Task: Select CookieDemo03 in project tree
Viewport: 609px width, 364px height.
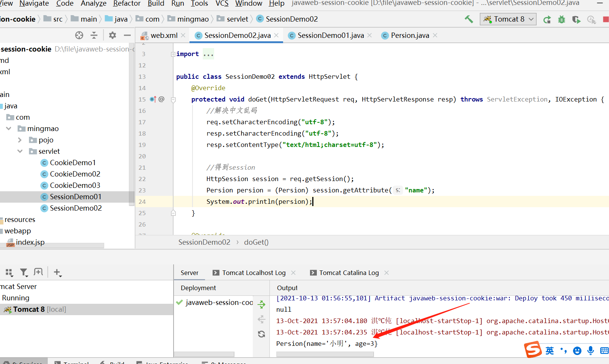Action: coord(75,186)
